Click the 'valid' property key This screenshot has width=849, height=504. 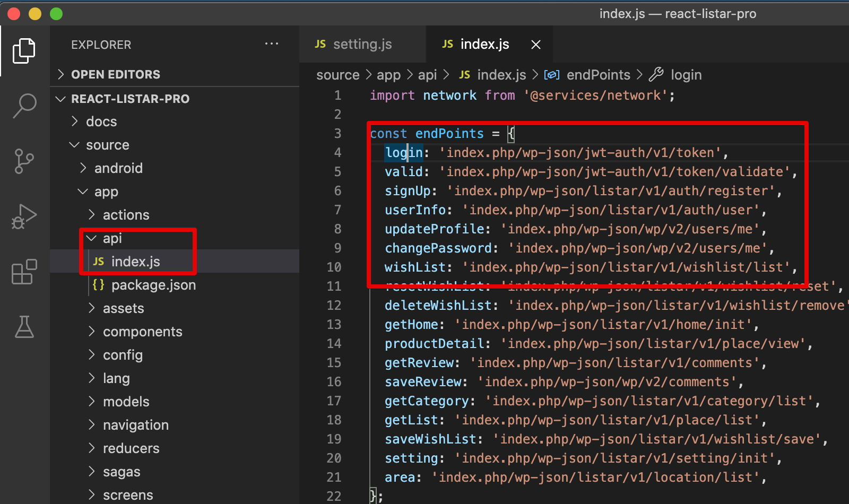point(404,172)
